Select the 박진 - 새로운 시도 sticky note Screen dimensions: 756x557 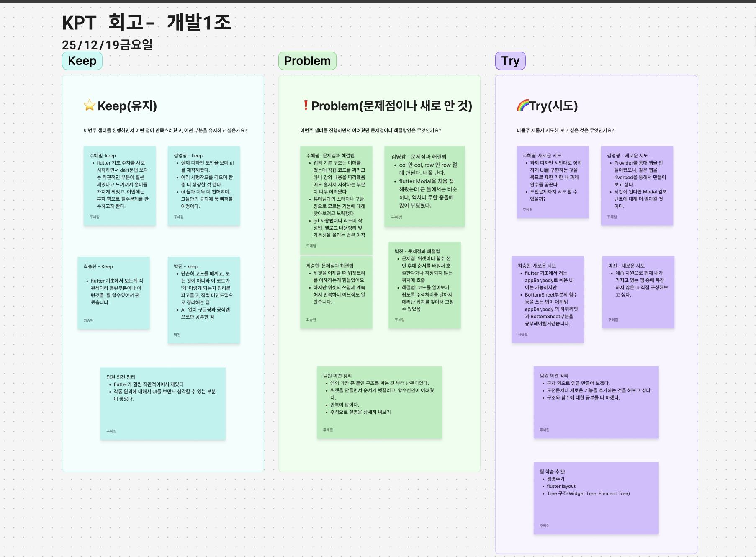pyautogui.click(x=638, y=292)
